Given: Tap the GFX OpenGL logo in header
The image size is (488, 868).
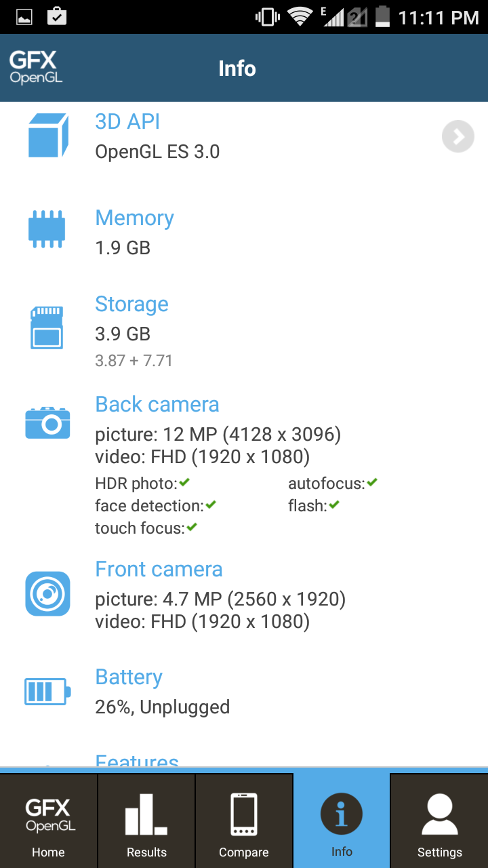Looking at the screenshot, I should click(x=36, y=68).
